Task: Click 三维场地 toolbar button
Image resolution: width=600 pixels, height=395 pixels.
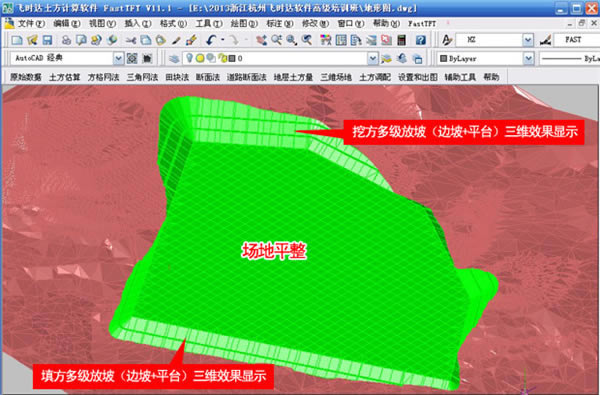Action: (x=336, y=77)
